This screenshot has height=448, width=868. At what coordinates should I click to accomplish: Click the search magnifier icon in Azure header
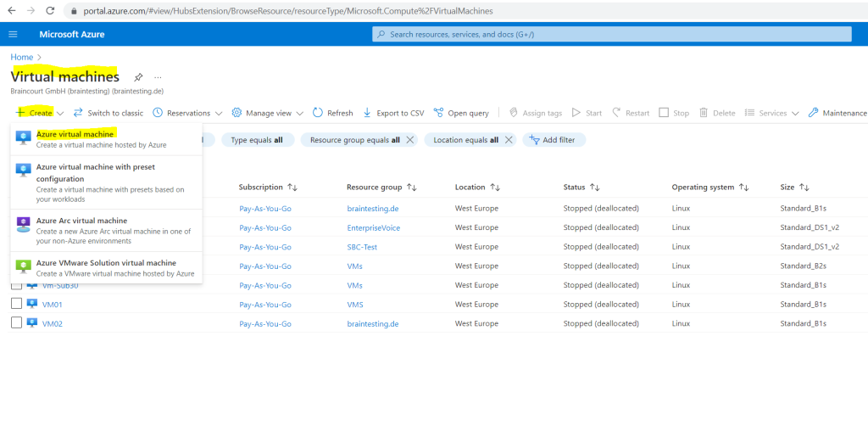[x=381, y=35]
